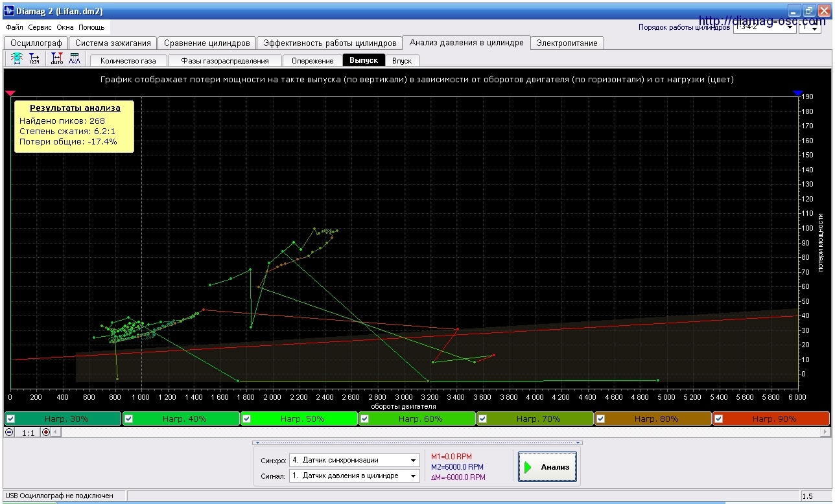Open the Файл menu
835x504 pixels.
14,28
